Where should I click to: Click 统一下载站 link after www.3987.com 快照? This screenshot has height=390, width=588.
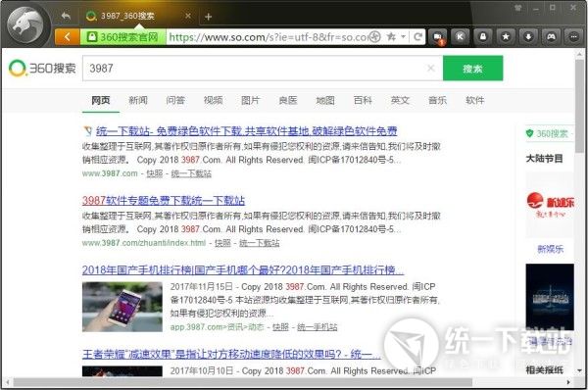point(191,173)
